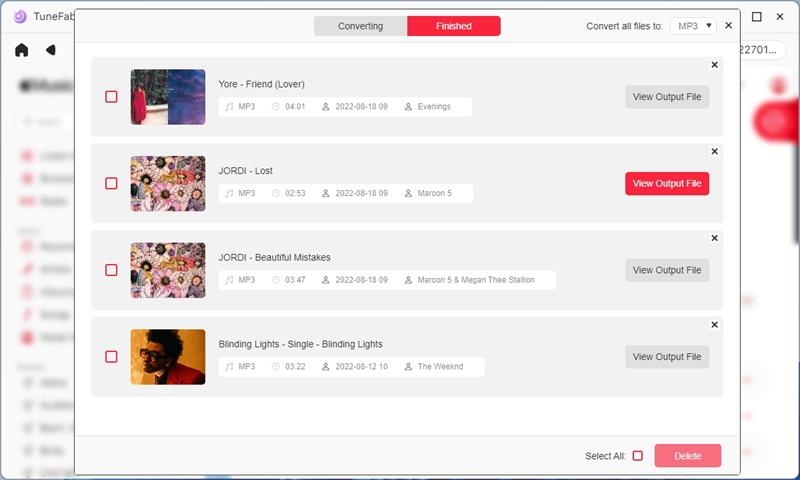Select the Blinding Lights track checkbox
800x480 pixels.
tap(111, 357)
